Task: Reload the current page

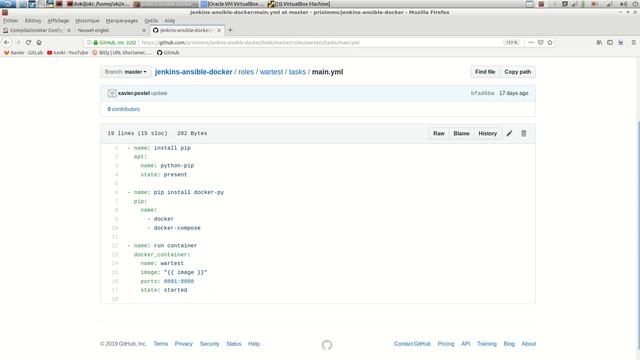Action: 28,42
